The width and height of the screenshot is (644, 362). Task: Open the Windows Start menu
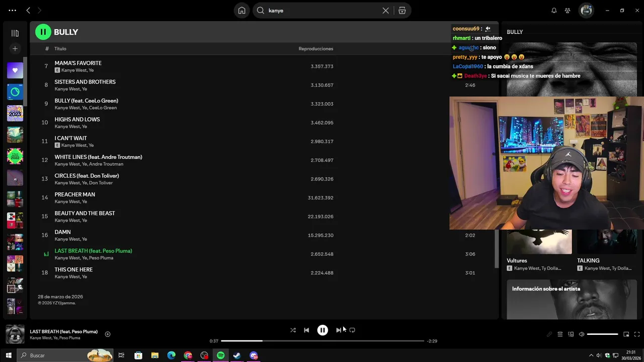coord(8,355)
